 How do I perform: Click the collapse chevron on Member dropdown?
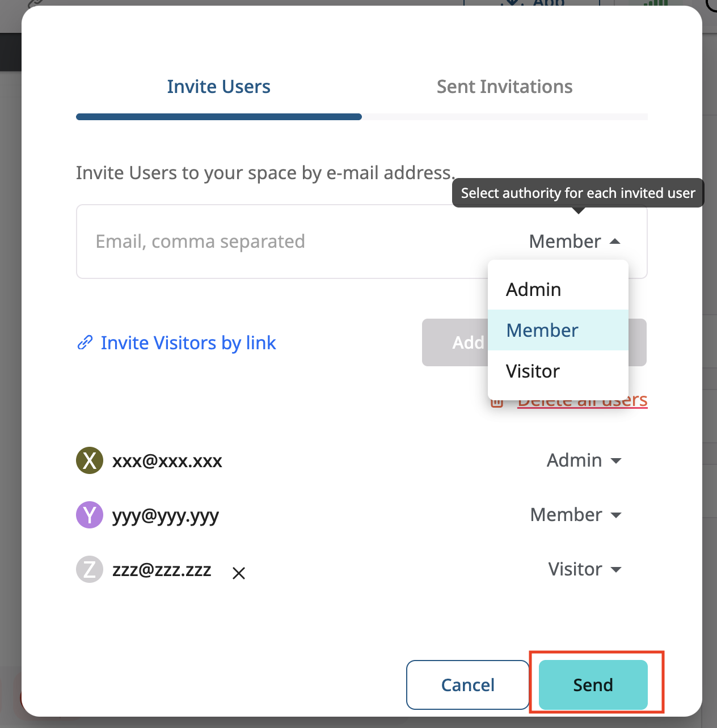[x=615, y=241]
